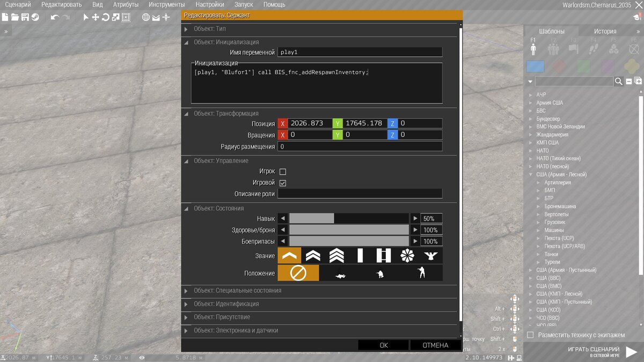
Task: Select the purple Civilian side swatch
Action: coord(608,67)
